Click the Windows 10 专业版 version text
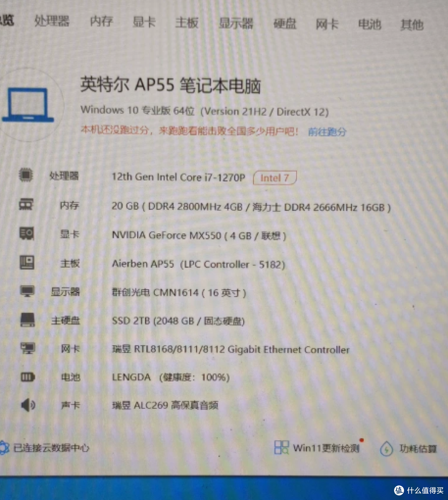Screen dimensions: 448x500 tap(205, 111)
